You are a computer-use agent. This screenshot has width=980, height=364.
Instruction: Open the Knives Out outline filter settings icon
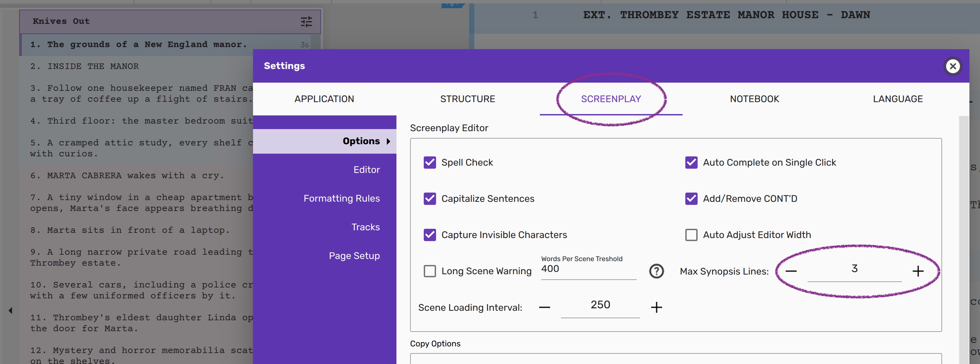tap(306, 22)
